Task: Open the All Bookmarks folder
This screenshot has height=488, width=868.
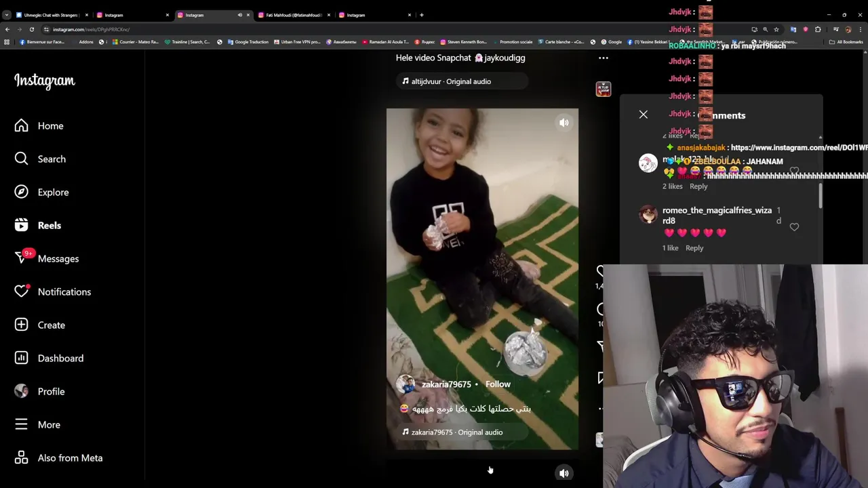Action: (846, 42)
